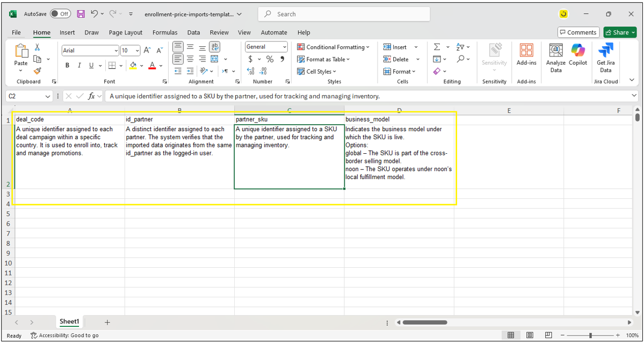Toggle Bold formatting
644x343 pixels.
(67, 66)
